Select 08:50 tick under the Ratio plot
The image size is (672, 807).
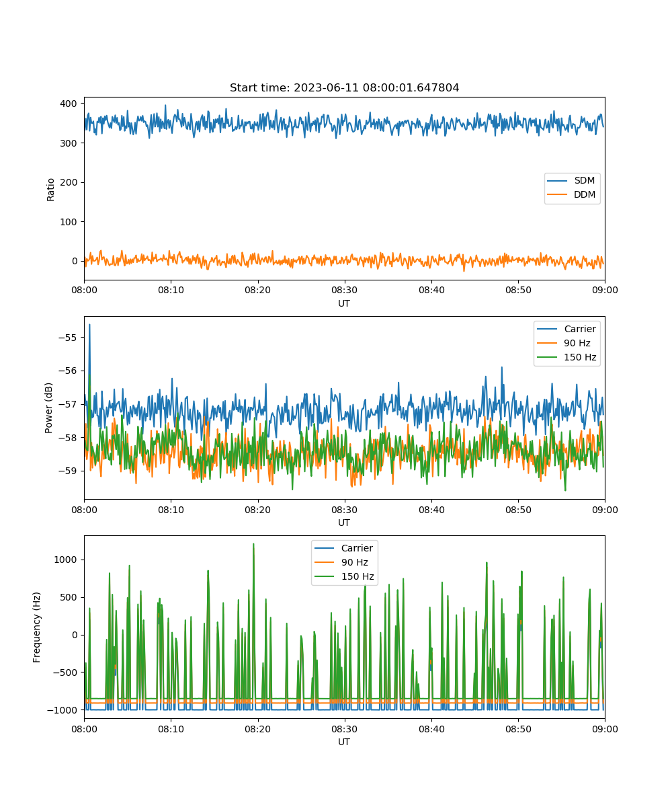pos(518,290)
